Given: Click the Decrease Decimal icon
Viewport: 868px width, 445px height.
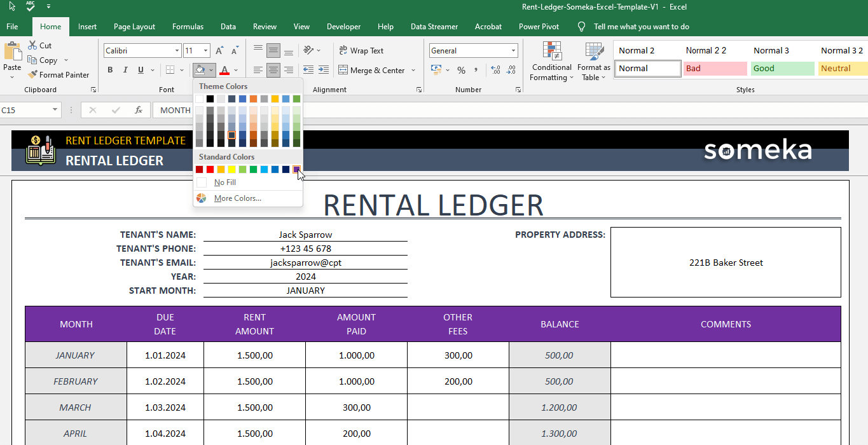Looking at the screenshot, I should coord(511,70).
